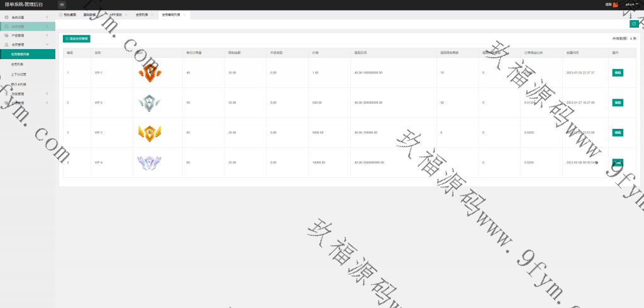Click the 添加会员等级 button
644x308 pixels.
click(77, 39)
